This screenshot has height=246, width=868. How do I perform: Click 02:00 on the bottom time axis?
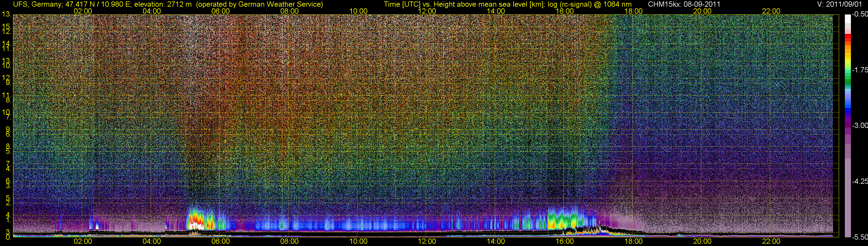point(83,241)
